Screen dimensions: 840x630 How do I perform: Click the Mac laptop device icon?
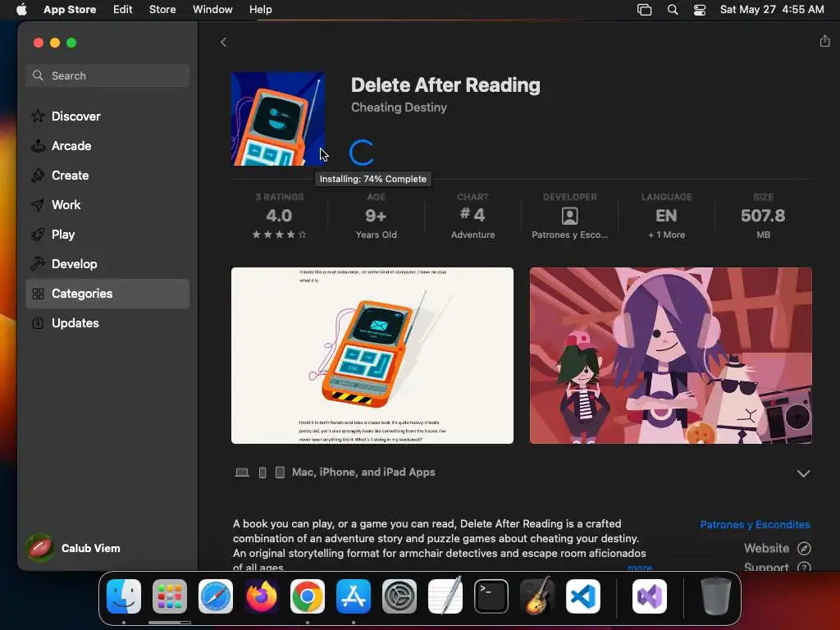(242, 472)
